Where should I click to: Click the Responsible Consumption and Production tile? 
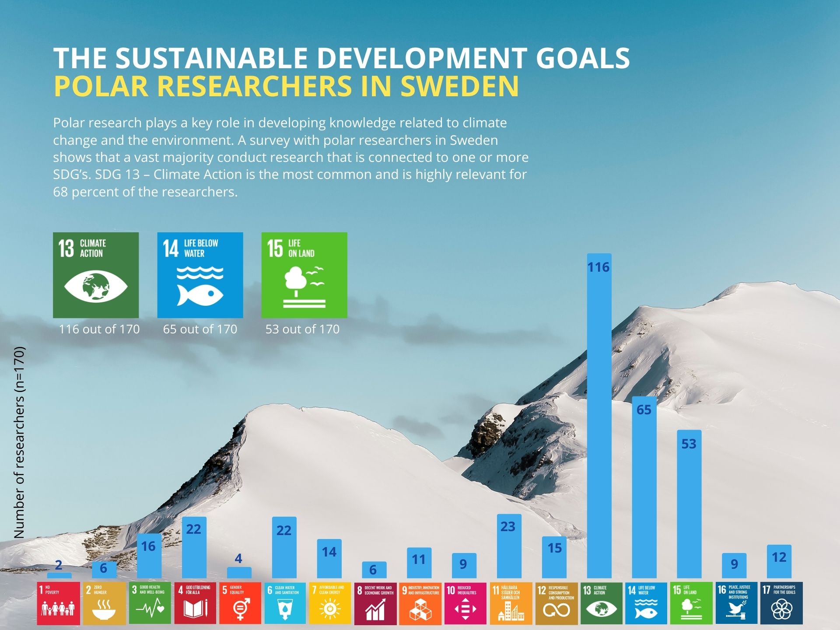pos(556,603)
